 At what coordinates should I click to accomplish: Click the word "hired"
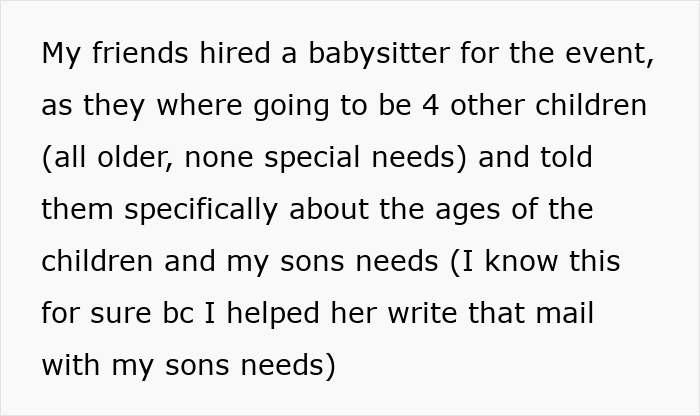point(235,52)
